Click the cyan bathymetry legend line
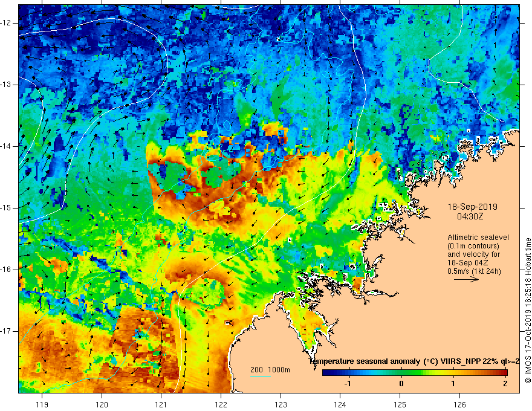 (260, 376)
